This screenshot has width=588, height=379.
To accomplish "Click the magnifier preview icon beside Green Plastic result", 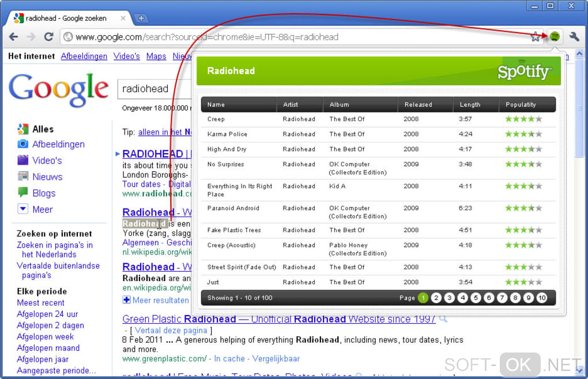I will [443, 319].
